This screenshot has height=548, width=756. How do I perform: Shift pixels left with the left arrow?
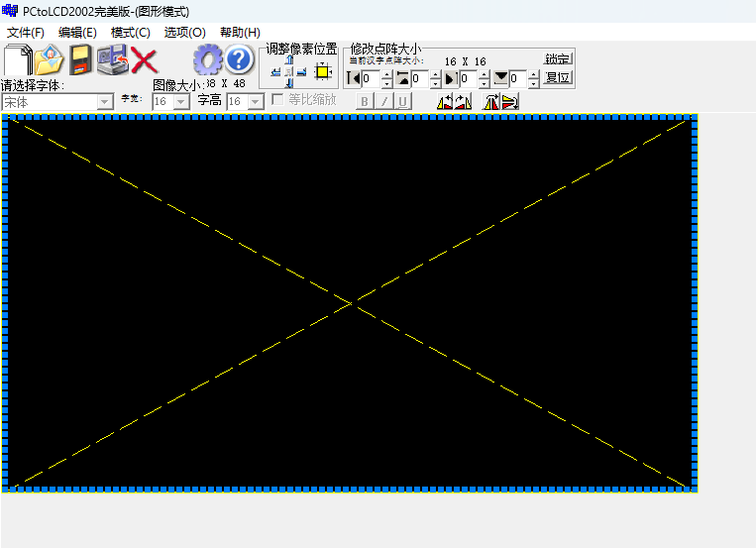275,72
